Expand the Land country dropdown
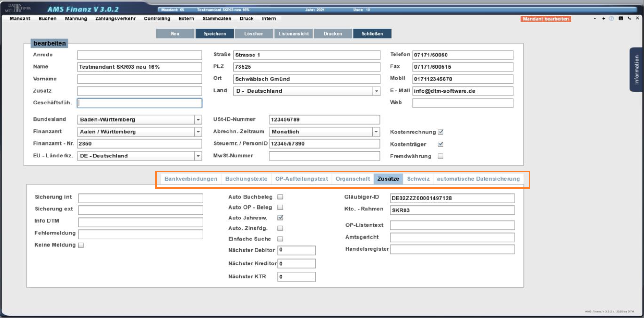644x318 pixels. (x=376, y=91)
